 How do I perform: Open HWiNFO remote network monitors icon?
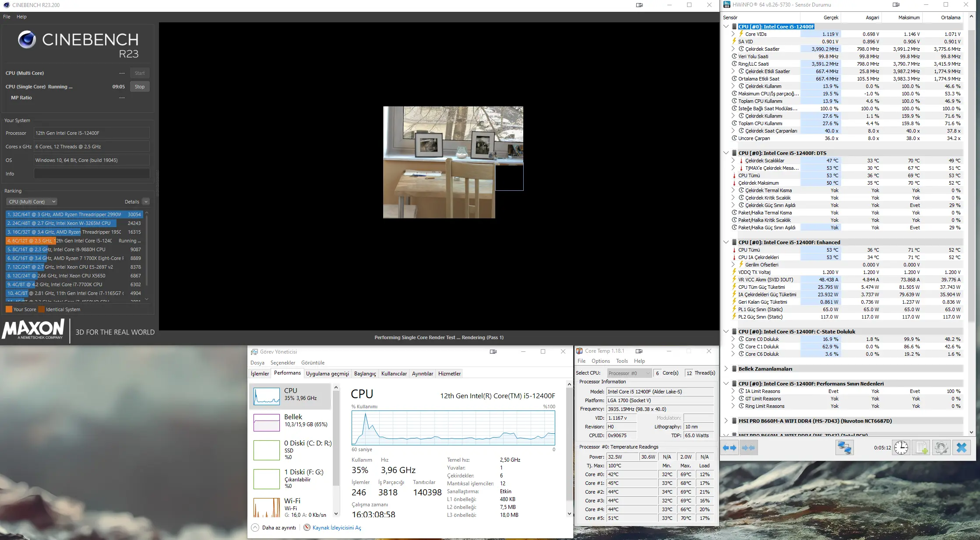coord(844,448)
